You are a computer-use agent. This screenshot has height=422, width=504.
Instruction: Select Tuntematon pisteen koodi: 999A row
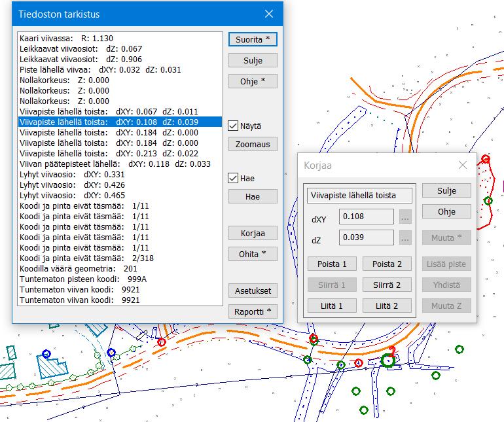coord(120,279)
